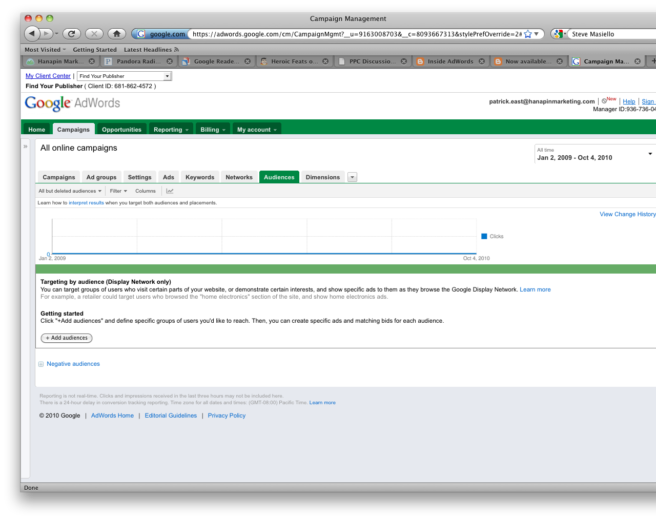Go forward with the browser forward arrow
The width and height of the screenshot is (656, 520).
(46, 33)
